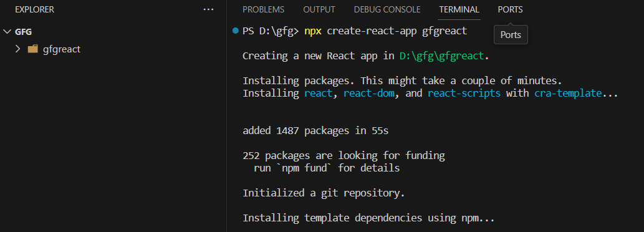Click the react-dom package name
This screenshot has width=644, height=232.
369,93
